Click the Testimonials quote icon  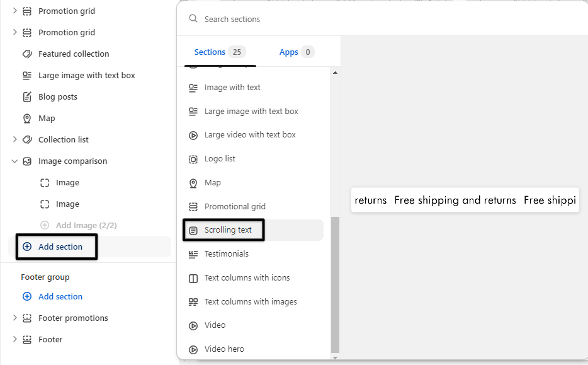pyautogui.click(x=193, y=254)
